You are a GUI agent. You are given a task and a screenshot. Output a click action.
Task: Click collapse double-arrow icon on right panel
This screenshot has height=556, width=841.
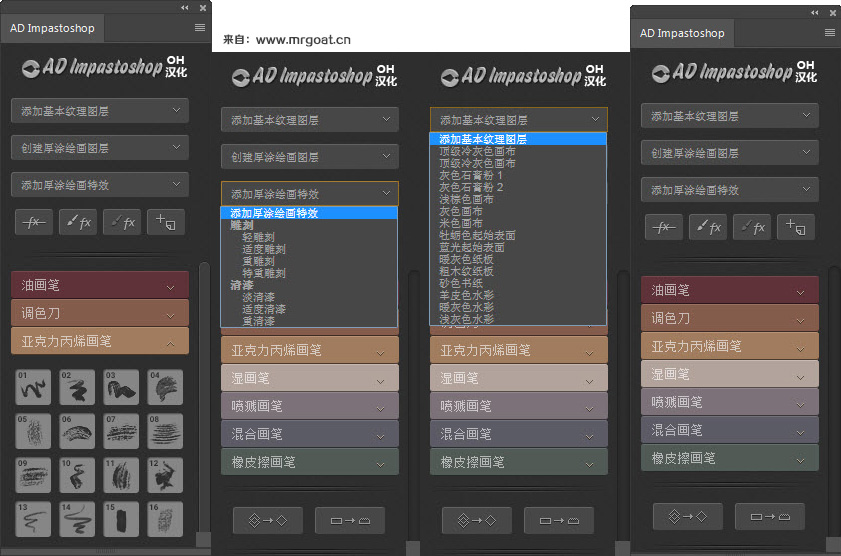pos(815,12)
